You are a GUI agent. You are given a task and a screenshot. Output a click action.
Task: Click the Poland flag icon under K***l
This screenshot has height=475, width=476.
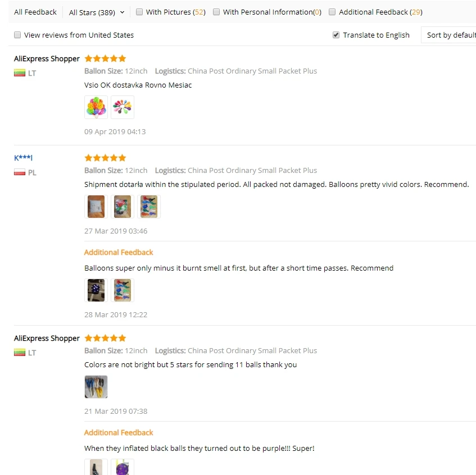click(20, 172)
